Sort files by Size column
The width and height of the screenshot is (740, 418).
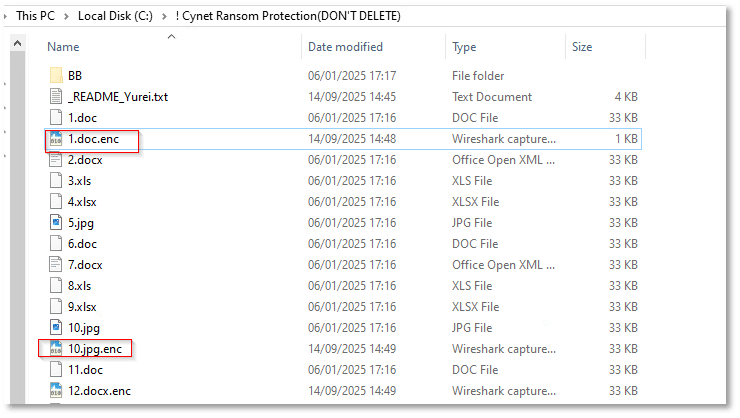point(581,47)
